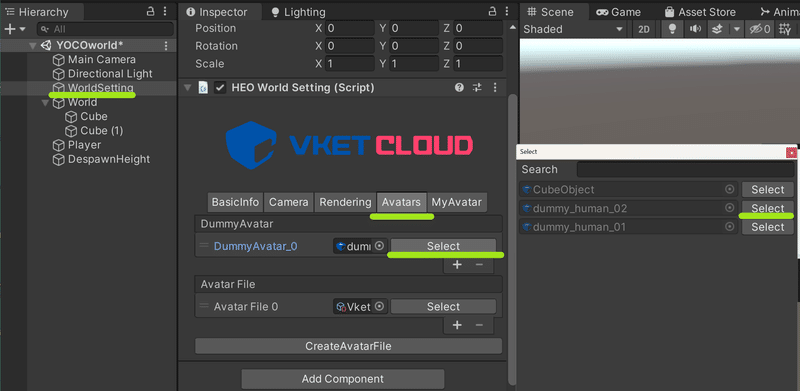Open the Hierarchy panel three-dot menu

pyautogui.click(x=164, y=11)
